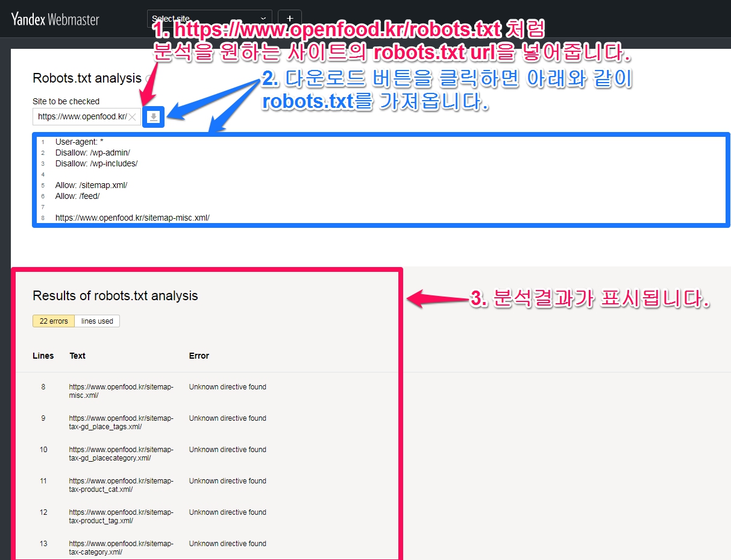
Task: Click the download robots.txt icon button
Action: [x=153, y=117]
